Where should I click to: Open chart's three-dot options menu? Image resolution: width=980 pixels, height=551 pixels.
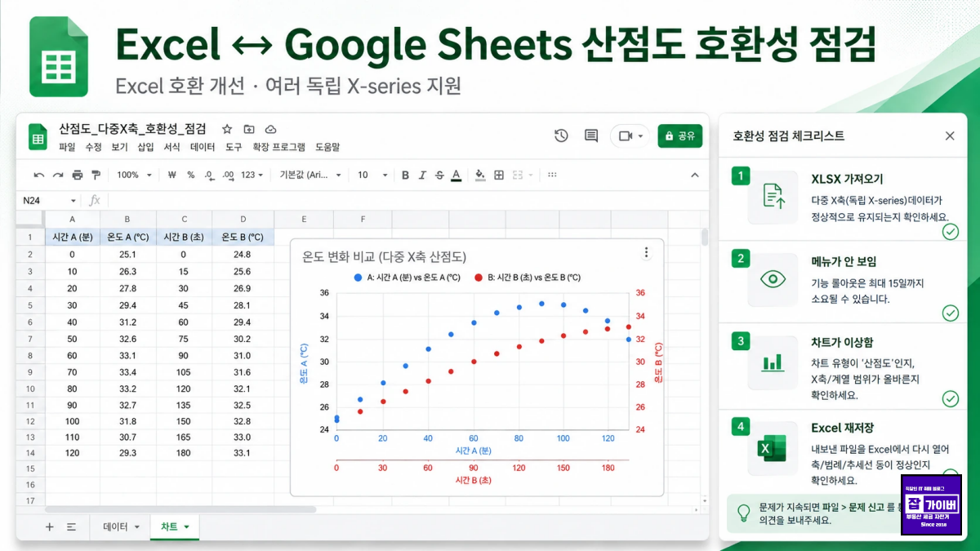pyautogui.click(x=646, y=252)
